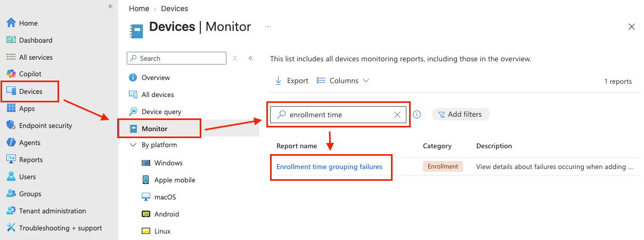Screen dimensions: 644x240
Task: Open Home in the left sidebar
Action: (28, 23)
